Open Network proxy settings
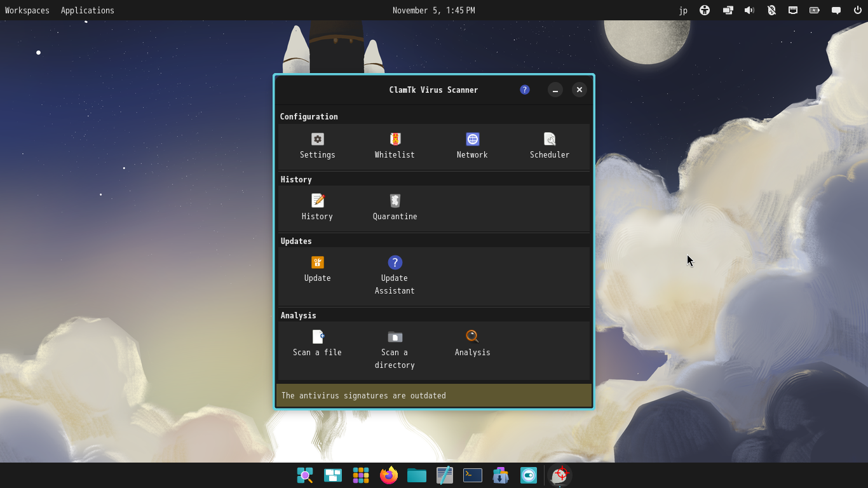 (472, 140)
